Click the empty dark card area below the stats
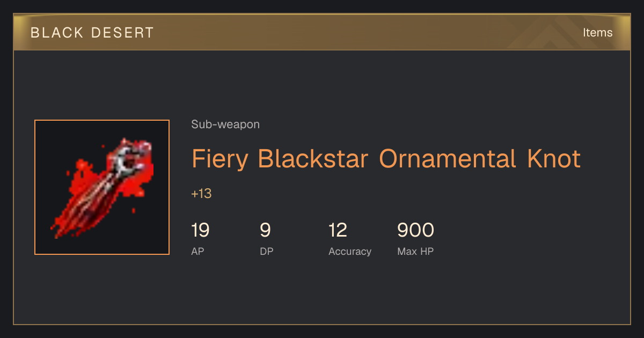Image resolution: width=644 pixels, height=338 pixels. [322, 292]
